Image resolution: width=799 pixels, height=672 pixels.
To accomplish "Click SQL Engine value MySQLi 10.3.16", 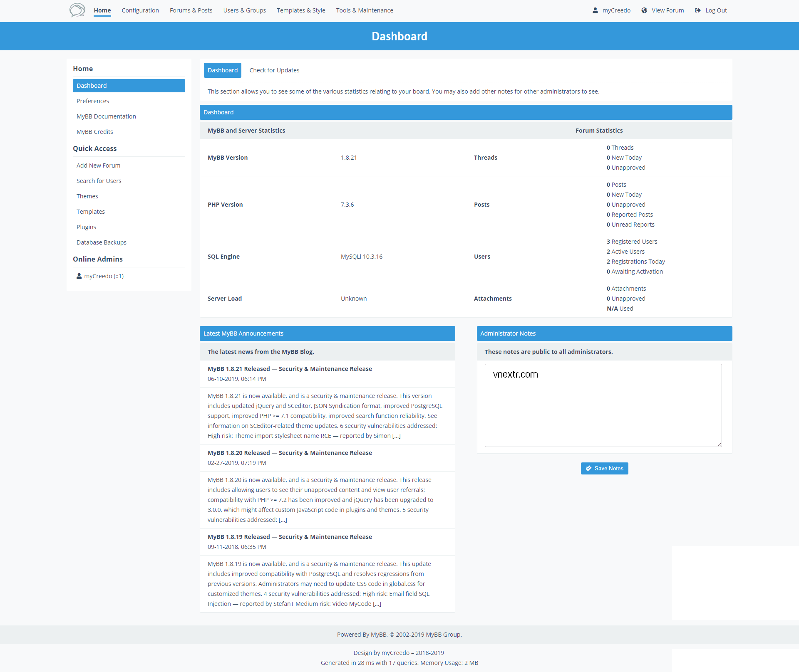I will click(362, 257).
